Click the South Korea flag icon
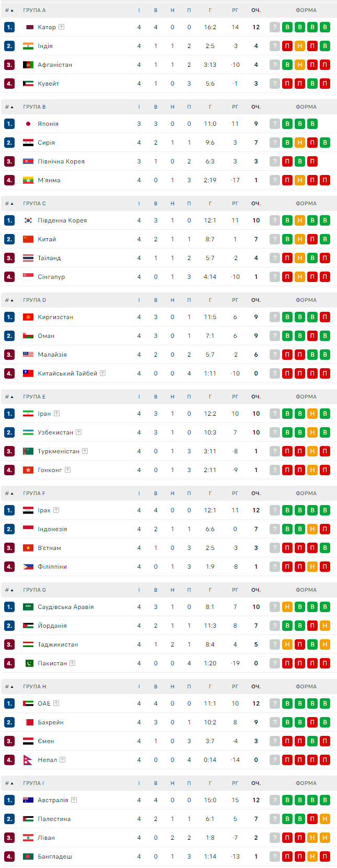Image resolution: width=337 pixels, height=868 pixels. point(28,220)
